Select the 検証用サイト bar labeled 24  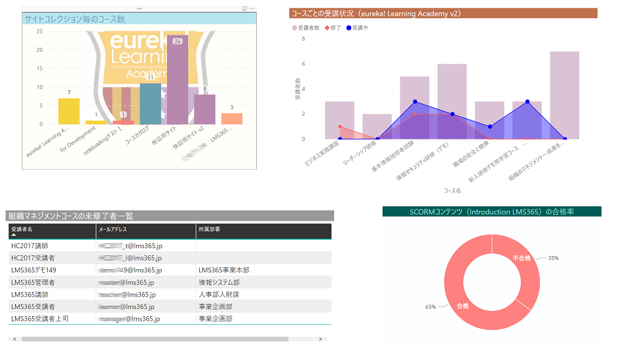pyautogui.click(x=177, y=80)
